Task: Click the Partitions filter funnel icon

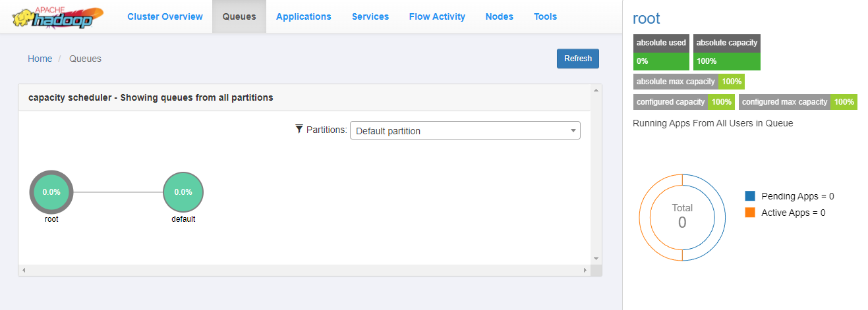Action: [299, 129]
